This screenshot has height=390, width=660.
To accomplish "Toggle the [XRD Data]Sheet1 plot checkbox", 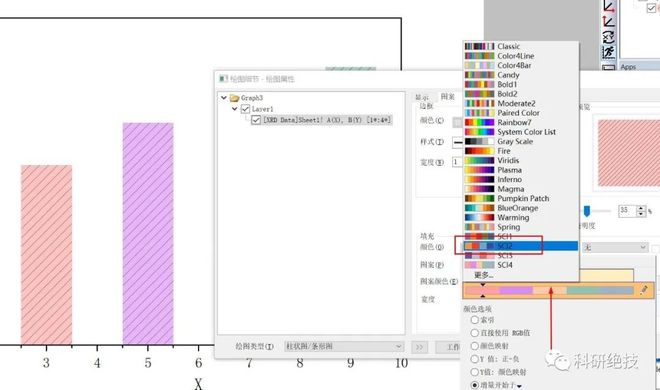I will pyautogui.click(x=256, y=120).
